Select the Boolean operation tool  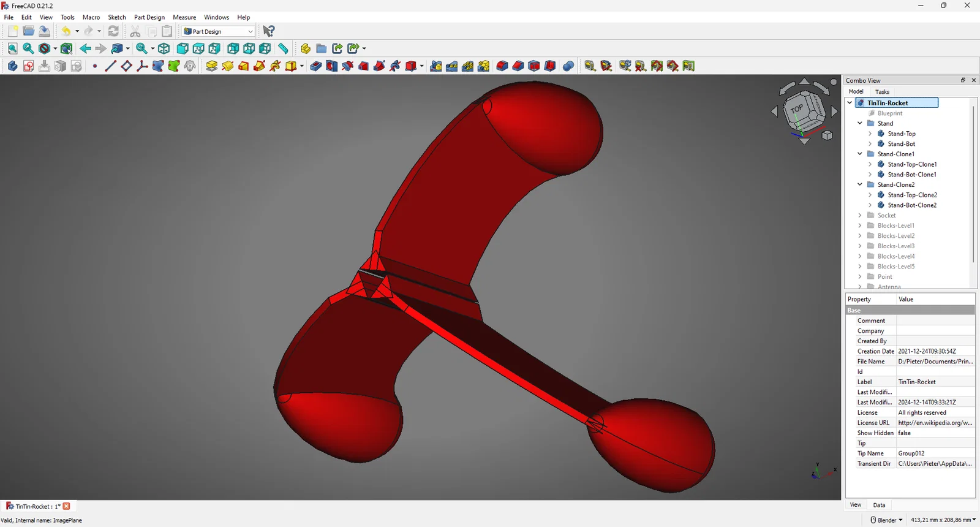568,66
